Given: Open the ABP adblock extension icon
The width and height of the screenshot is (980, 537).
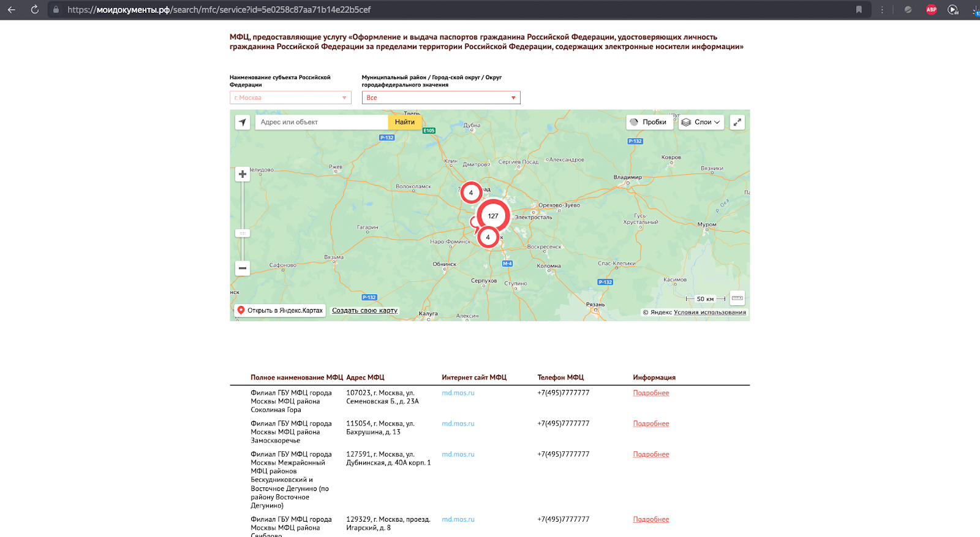Looking at the screenshot, I should click(x=931, y=10).
